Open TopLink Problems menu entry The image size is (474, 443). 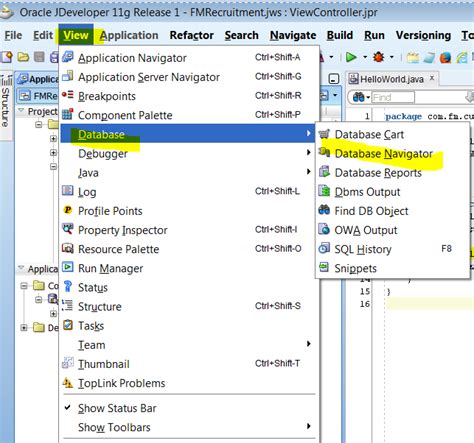tap(188, 383)
